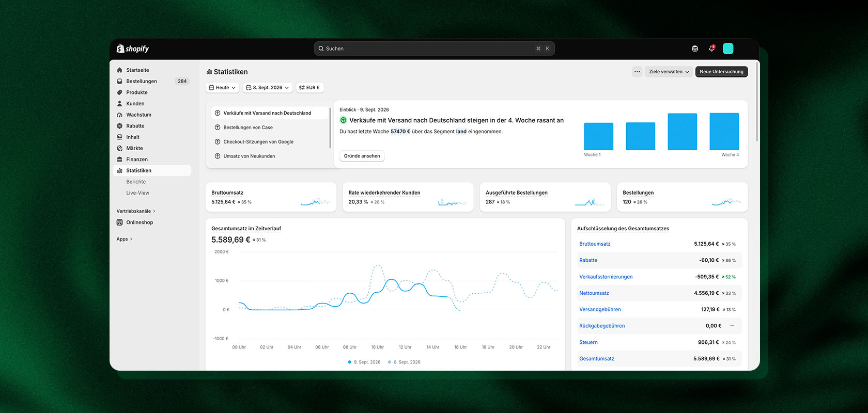Select Verkäufe mit Versand nach Deutschland insight
This screenshot has height=413, width=868.
tap(270, 113)
